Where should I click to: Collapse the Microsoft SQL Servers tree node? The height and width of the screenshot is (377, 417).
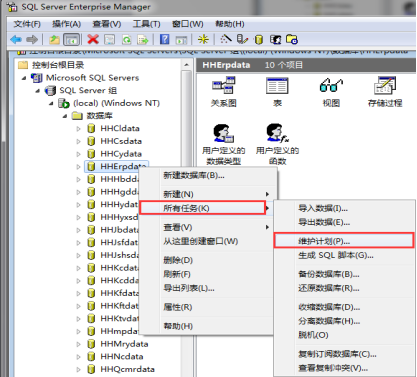[24, 78]
